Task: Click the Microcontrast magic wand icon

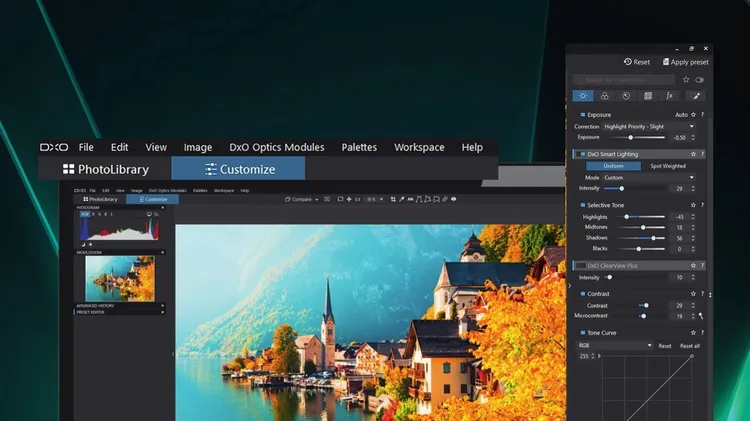Action: click(x=701, y=316)
